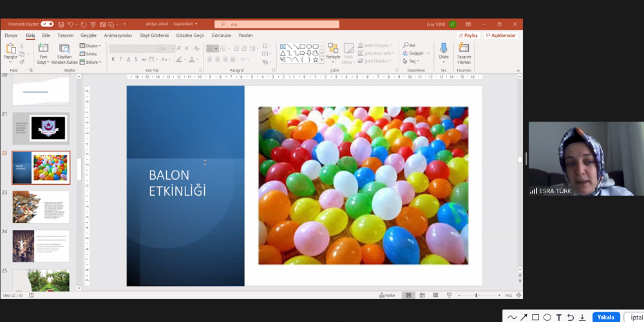The image size is (644, 322).
Task: Click the Paylaş share button
Action: [468, 35]
